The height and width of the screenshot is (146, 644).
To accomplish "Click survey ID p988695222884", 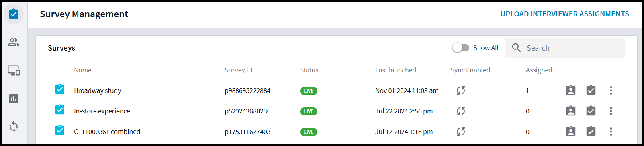I will [x=247, y=90].
